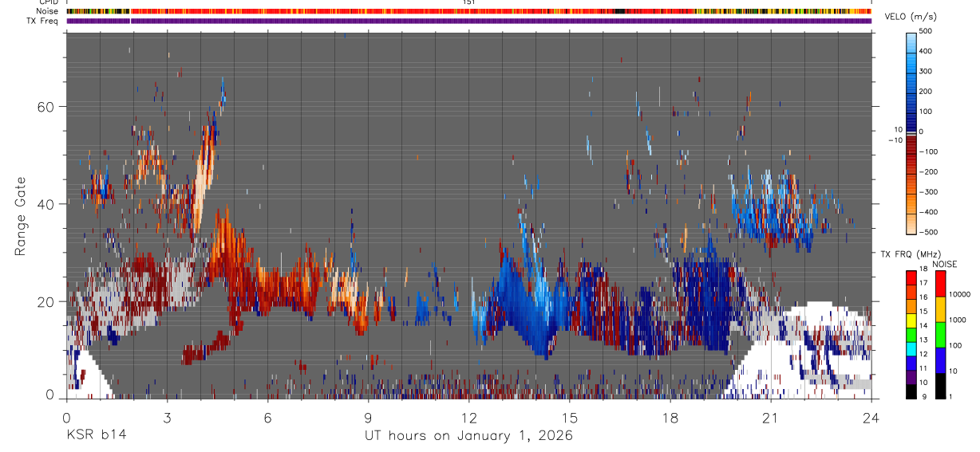Click the TX Freq strip label at top left
This screenshot has width=980, height=452.
[43, 21]
